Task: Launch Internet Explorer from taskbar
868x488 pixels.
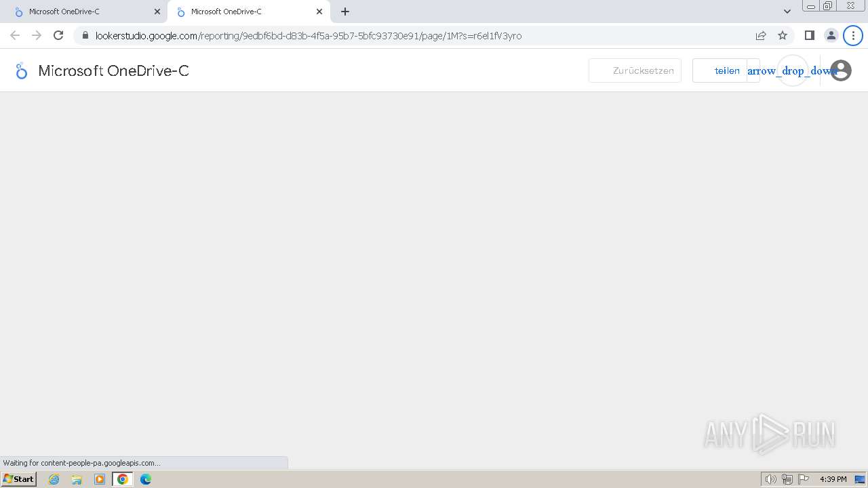Action: [54, 479]
